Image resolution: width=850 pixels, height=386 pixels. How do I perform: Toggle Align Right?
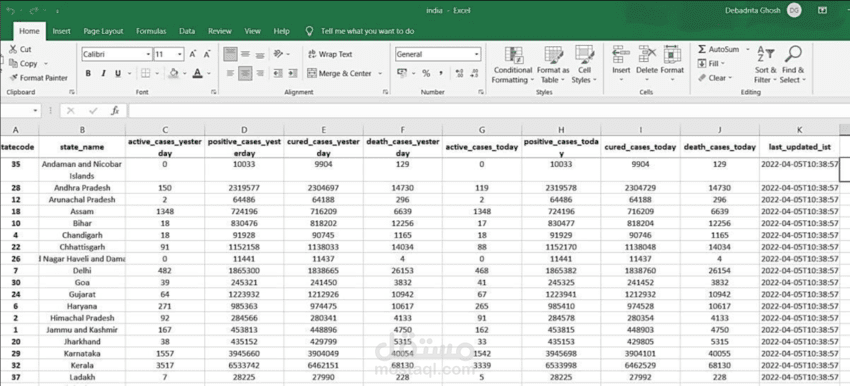pyautogui.click(x=260, y=73)
